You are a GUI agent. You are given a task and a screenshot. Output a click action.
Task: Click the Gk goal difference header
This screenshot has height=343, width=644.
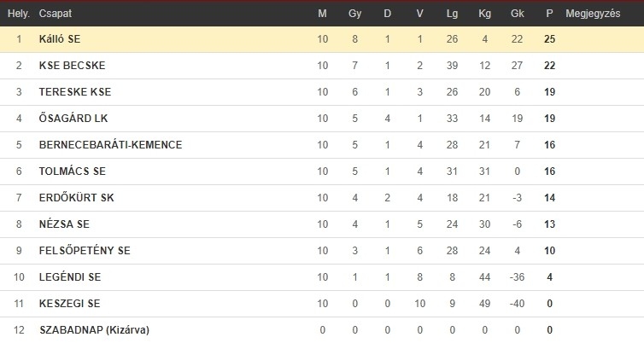coord(517,14)
